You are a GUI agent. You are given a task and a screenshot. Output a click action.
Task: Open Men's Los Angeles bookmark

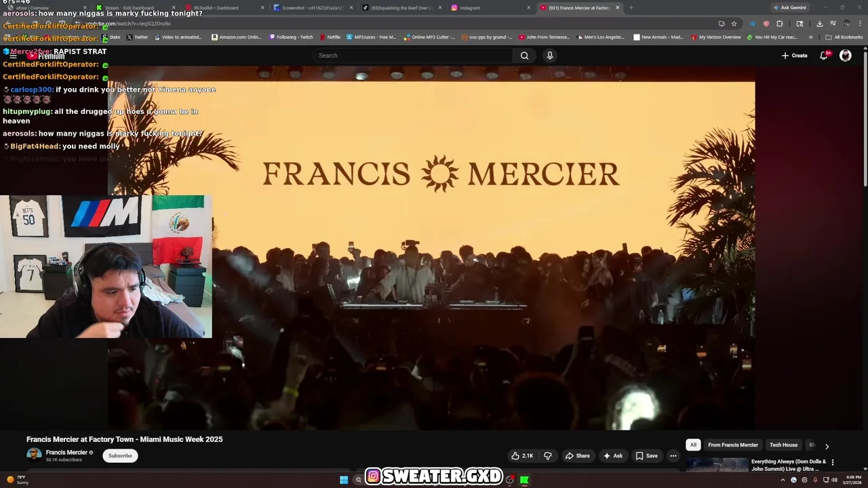pyautogui.click(x=601, y=37)
